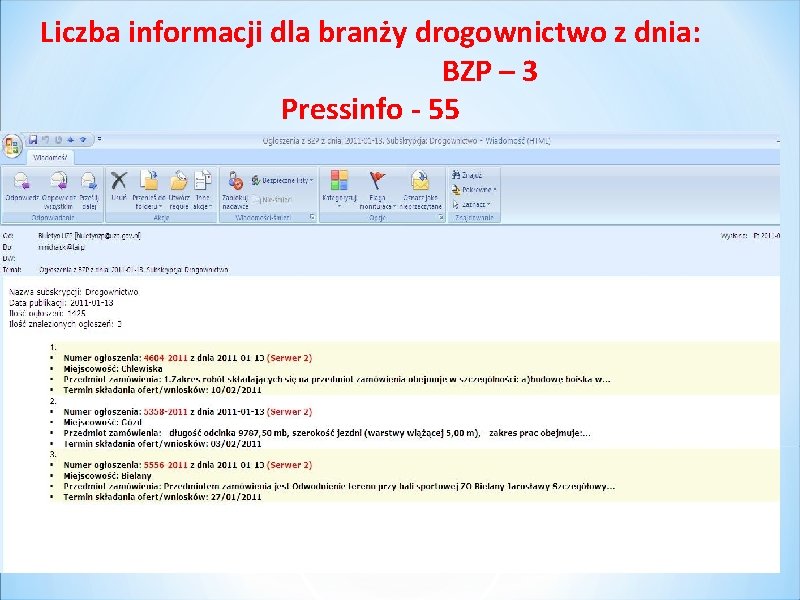
Task: Click the Save icon in quick access toolbar
Action: 33,139
